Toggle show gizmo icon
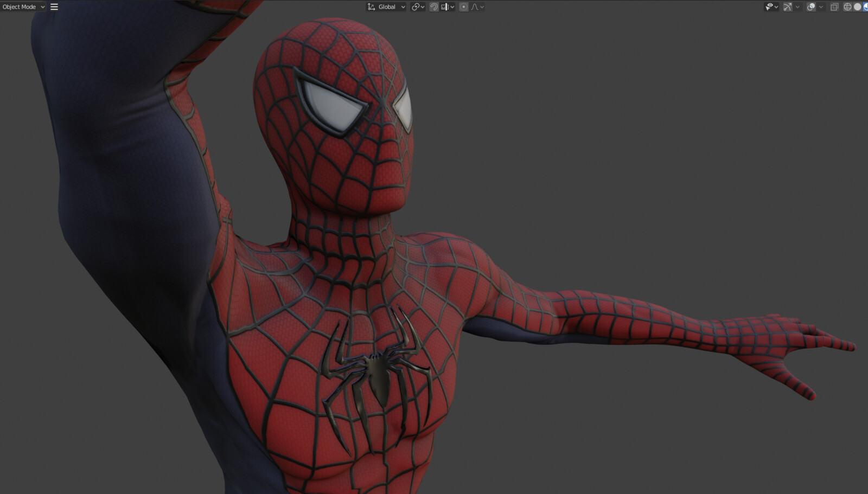The width and height of the screenshot is (868, 494). pos(787,7)
